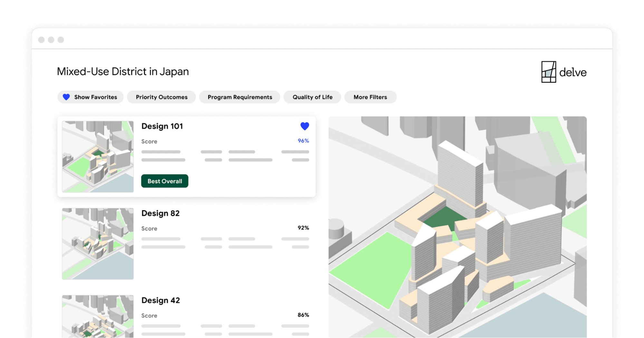Select the Design 101 card

pyautogui.click(x=186, y=157)
